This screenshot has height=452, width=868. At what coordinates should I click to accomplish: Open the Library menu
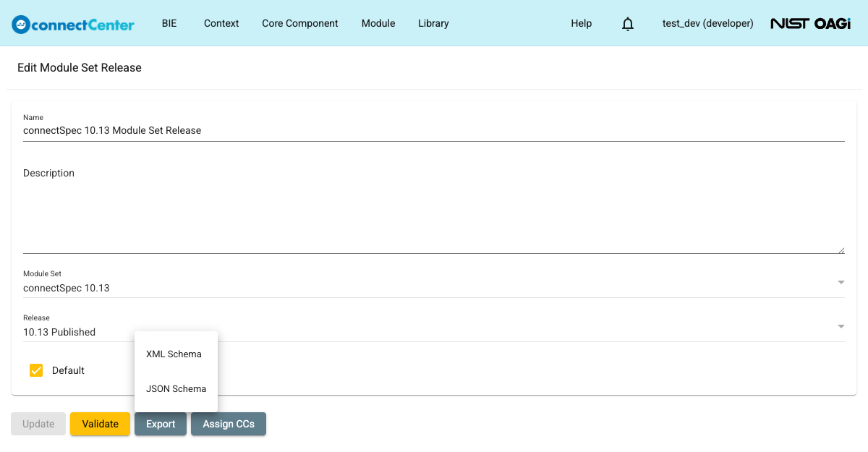(x=433, y=23)
